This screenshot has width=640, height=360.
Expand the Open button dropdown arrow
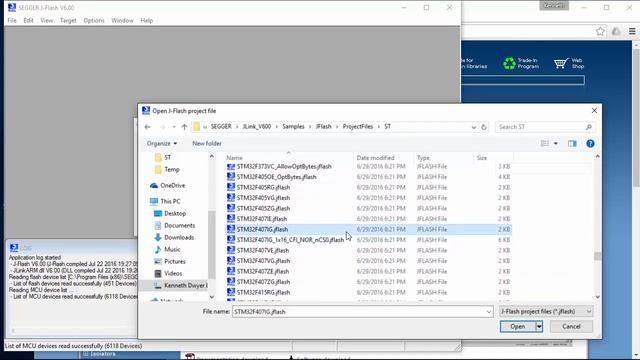[539, 327]
